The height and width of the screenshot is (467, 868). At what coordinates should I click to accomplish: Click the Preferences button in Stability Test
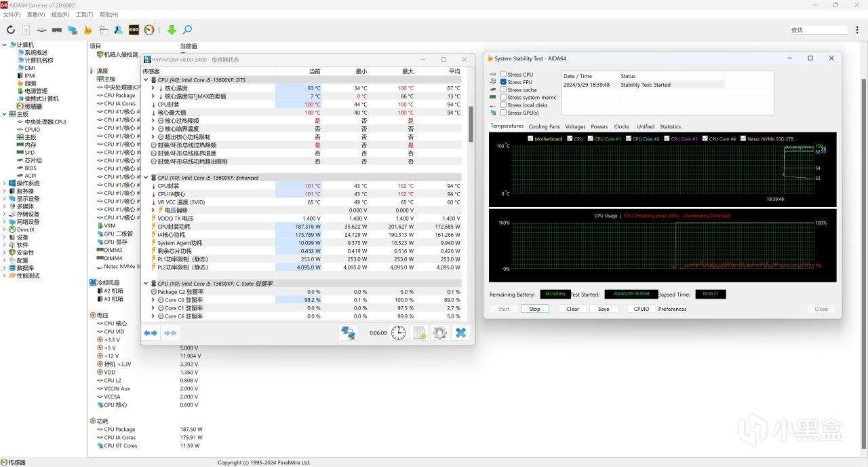672,309
